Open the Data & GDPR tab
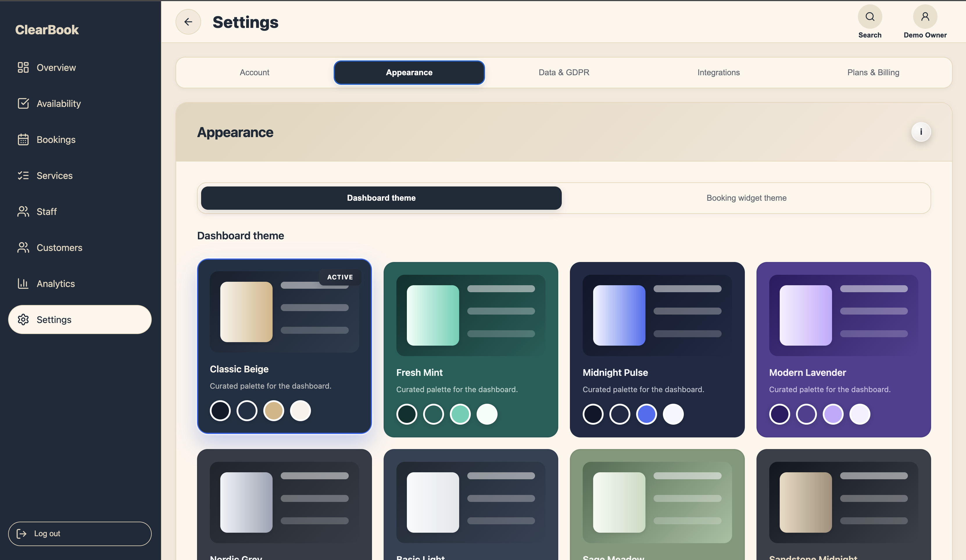966x560 pixels. [x=563, y=72]
